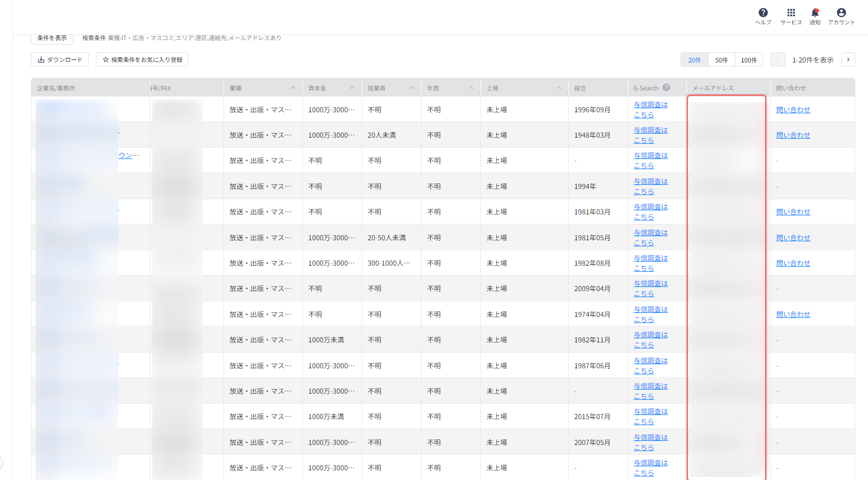Sort by 資本金 column arrow

coord(352,88)
